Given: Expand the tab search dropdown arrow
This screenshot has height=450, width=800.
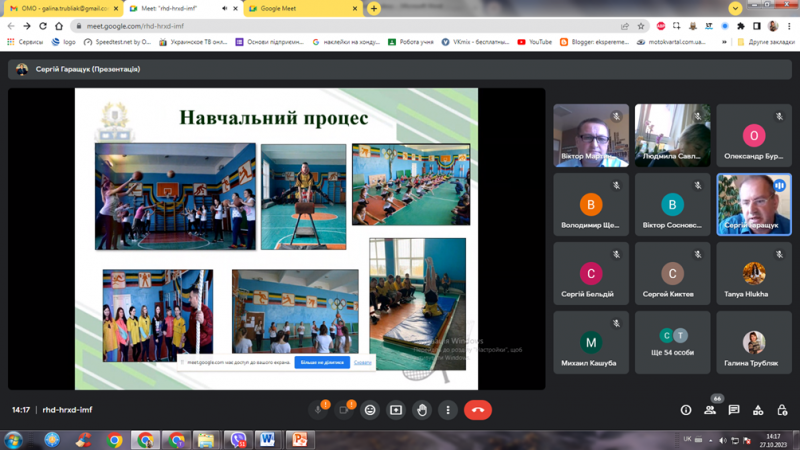Looking at the screenshot, I should [x=735, y=8].
